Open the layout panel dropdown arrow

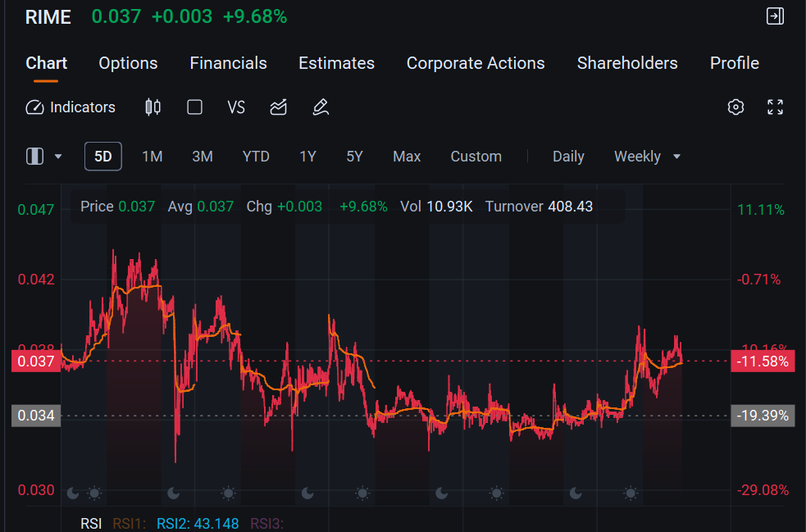coord(58,157)
